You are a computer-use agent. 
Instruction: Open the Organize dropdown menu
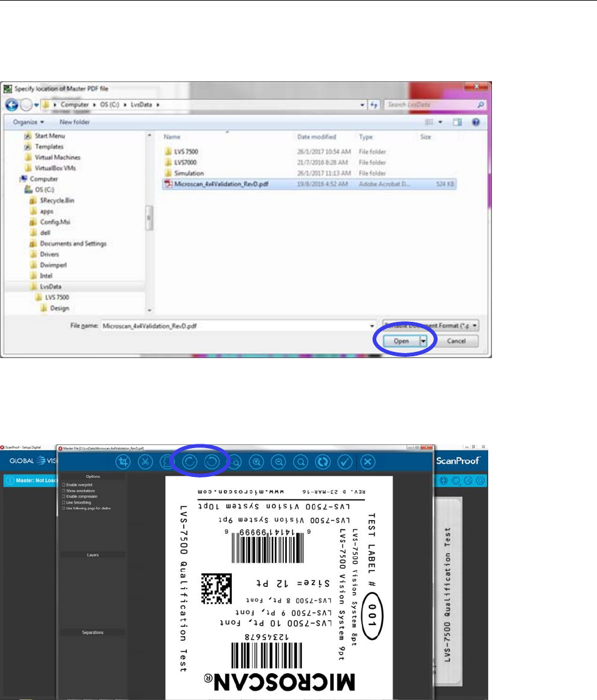[x=29, y=122]
